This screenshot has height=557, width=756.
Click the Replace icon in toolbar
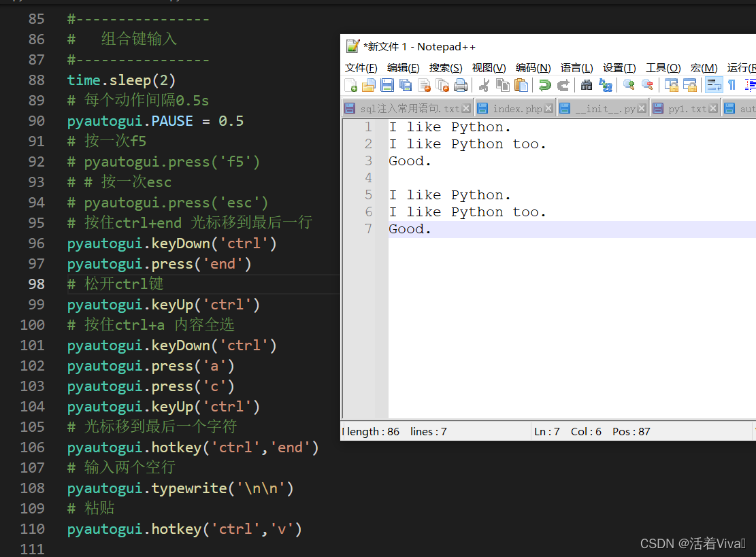(x=605, y=85)
